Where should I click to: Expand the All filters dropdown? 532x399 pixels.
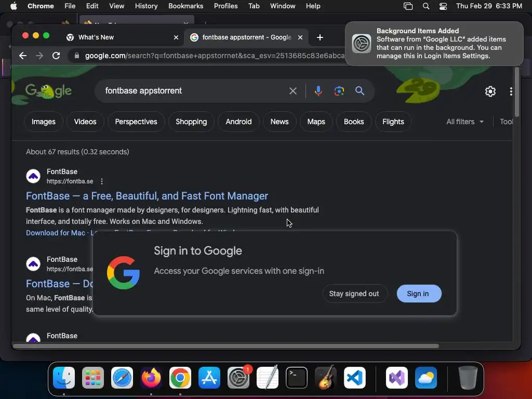coord(465,122)
